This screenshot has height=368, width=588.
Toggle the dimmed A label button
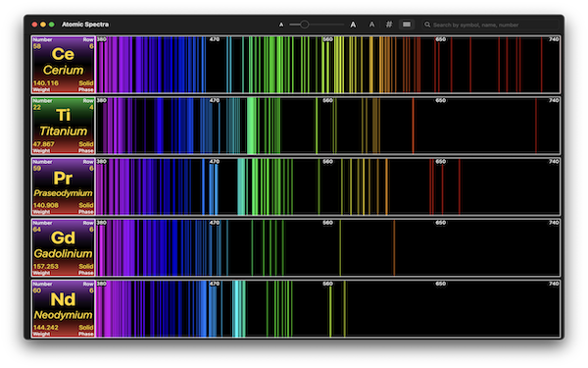click(371, 25)
